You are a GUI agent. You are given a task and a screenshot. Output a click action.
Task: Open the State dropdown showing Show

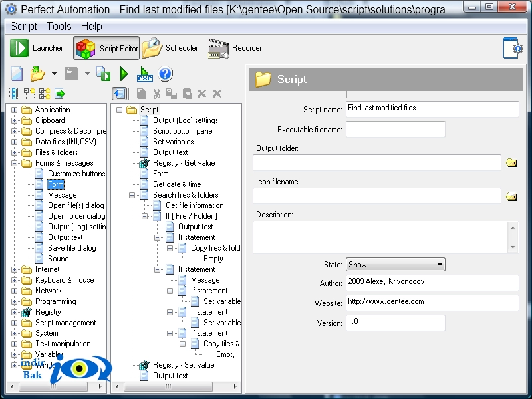pos(396,265)
